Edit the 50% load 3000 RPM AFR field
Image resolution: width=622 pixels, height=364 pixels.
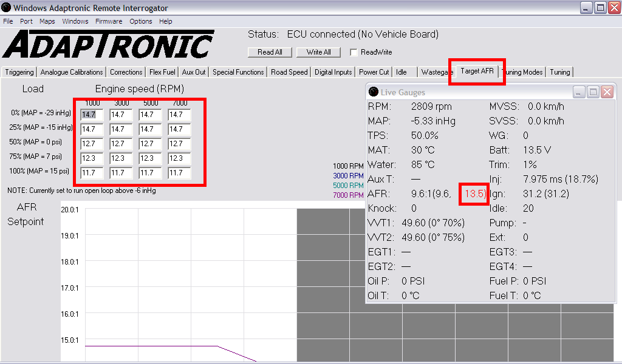121,144
